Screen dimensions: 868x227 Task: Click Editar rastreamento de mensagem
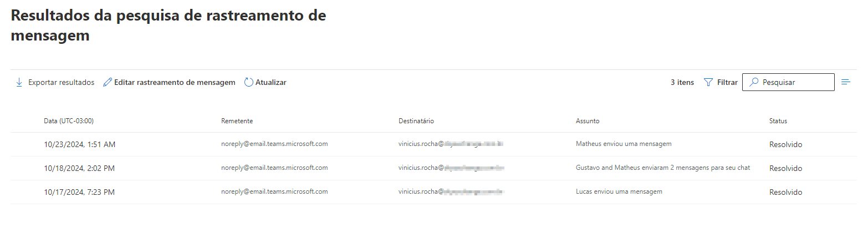[x=169, y=82]
